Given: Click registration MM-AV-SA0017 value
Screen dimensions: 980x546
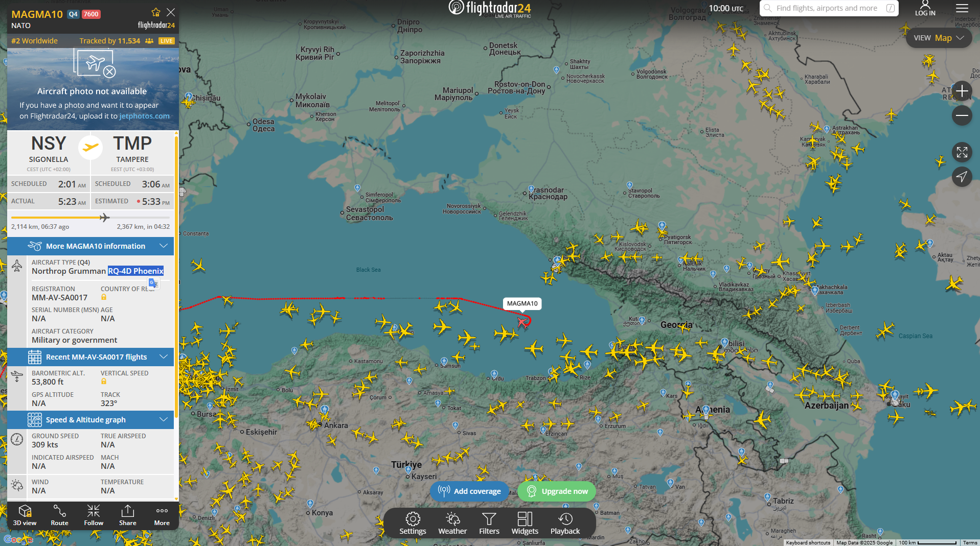Looking at the screenshot, I should click(59, 298).
